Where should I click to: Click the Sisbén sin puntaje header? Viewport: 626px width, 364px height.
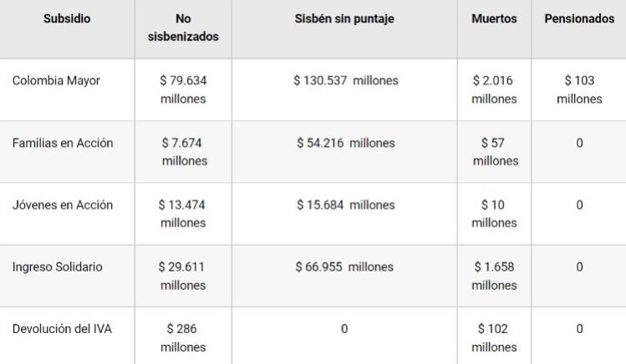pyautogui.click(x=344, y=18)
